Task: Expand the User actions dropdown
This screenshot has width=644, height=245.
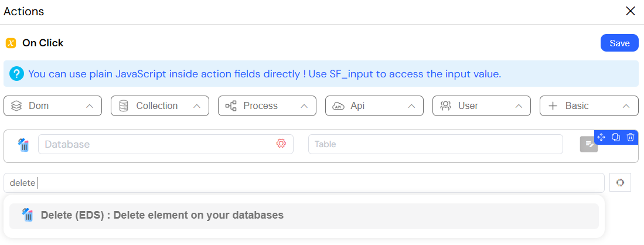Action: (x=481, y=106)
